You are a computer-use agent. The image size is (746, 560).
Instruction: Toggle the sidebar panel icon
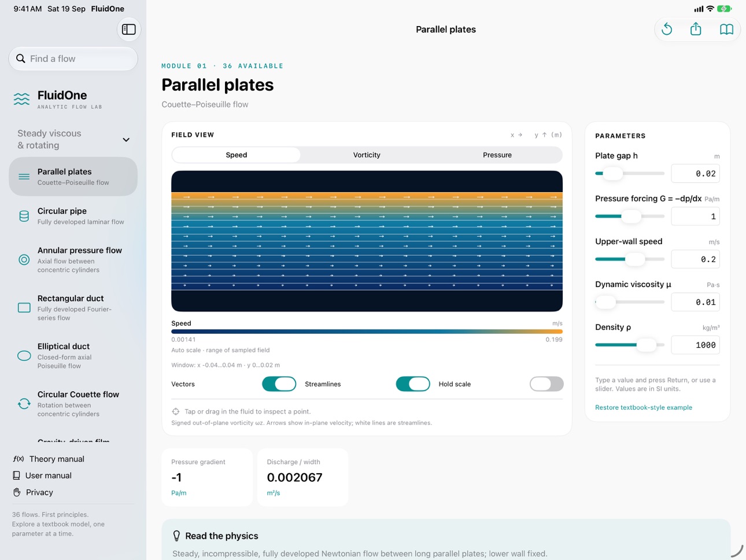click(x=129, y=30)
